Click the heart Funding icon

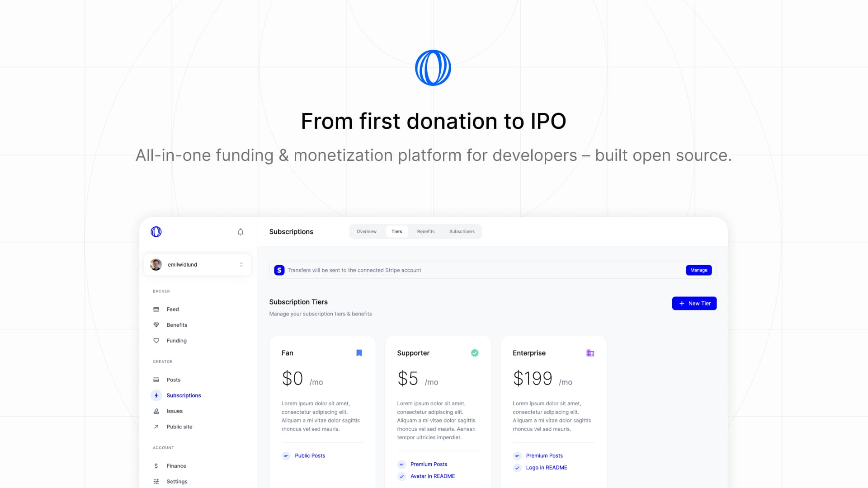point(156,341)
